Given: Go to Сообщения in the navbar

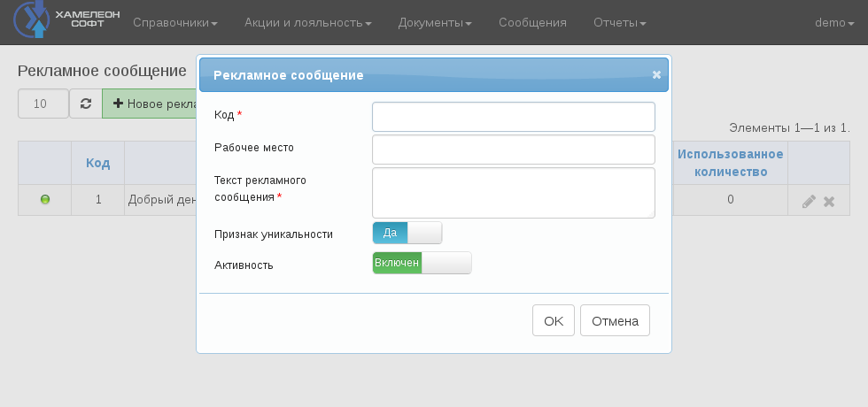Looking at the screenshot, I should pyautogui.click(x=532, y=23).
